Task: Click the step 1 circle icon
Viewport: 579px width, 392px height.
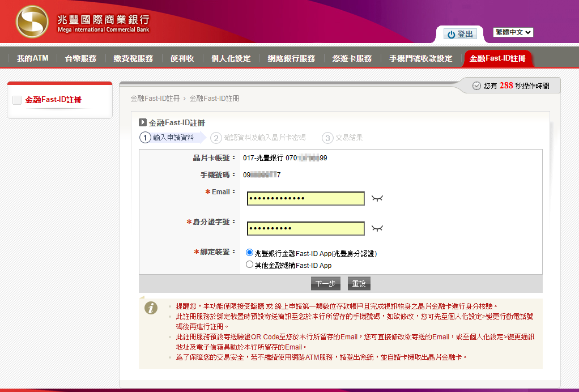Action: (145, 138)
